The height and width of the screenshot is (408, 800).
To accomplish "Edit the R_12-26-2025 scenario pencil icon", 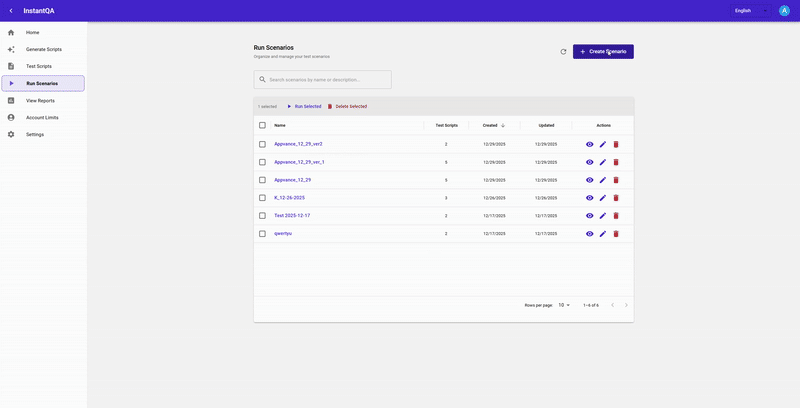I will pyautogui.click(x=603, y=198).
